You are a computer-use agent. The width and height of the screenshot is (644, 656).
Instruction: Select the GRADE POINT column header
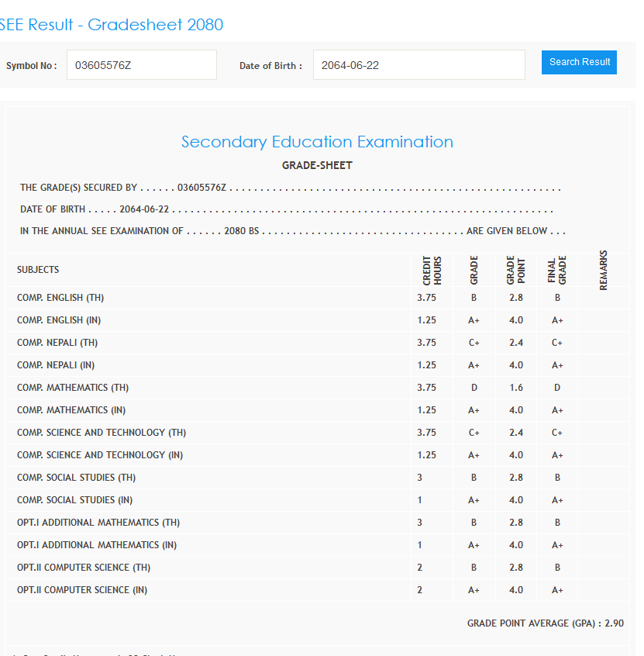515,271
